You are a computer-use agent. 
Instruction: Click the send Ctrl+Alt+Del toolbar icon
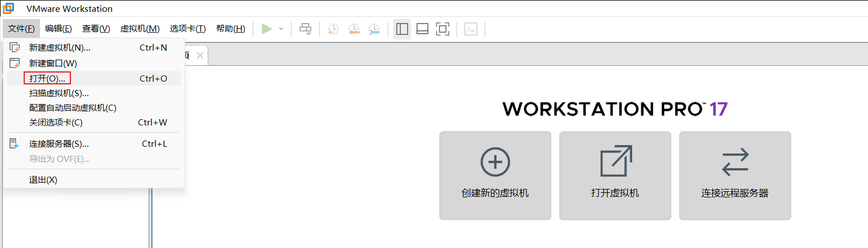[305, 29]
